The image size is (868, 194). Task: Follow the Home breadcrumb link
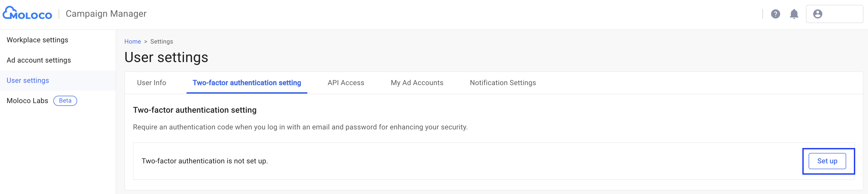click(x=132, y=41)
